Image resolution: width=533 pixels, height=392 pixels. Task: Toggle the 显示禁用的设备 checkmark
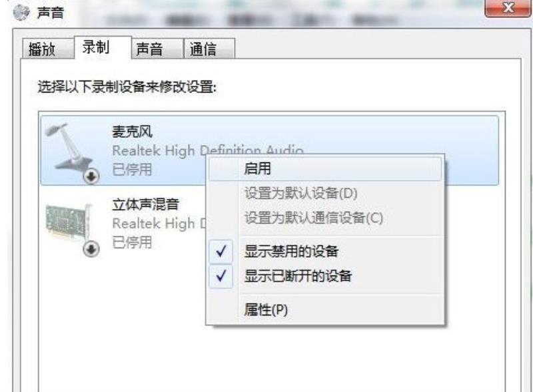(221, 252)
